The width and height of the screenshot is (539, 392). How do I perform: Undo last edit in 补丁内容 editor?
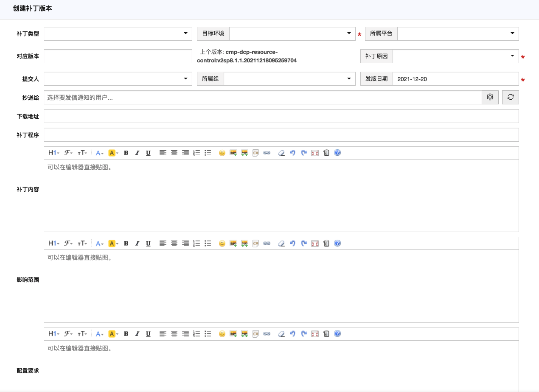(x=292, y=153)
